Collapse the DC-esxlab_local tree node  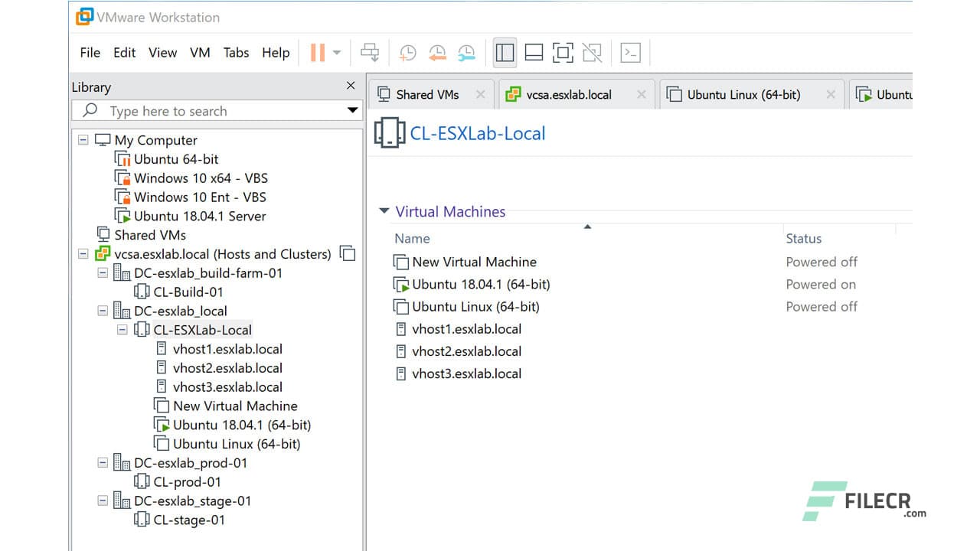[103, 311]
